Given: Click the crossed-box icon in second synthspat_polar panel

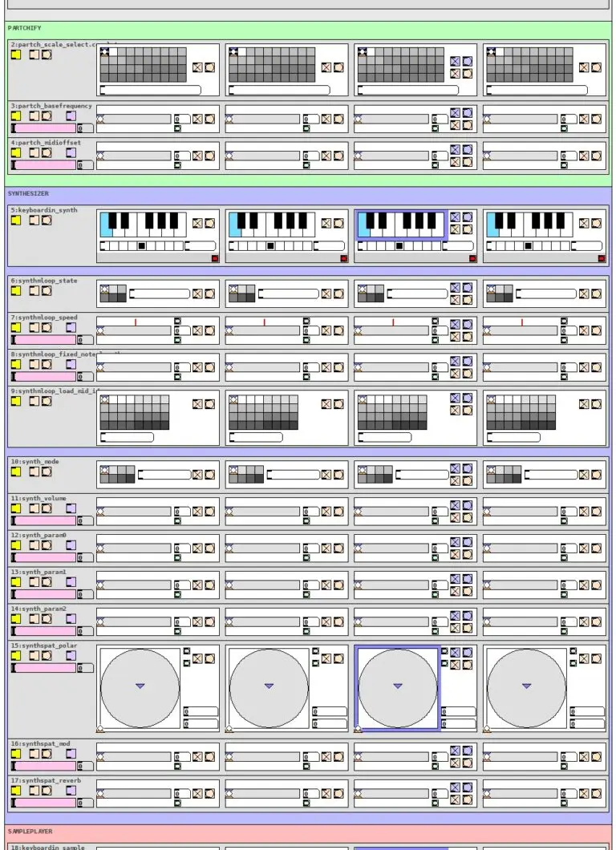Looking at the screenshot, I should pos(326,658).
